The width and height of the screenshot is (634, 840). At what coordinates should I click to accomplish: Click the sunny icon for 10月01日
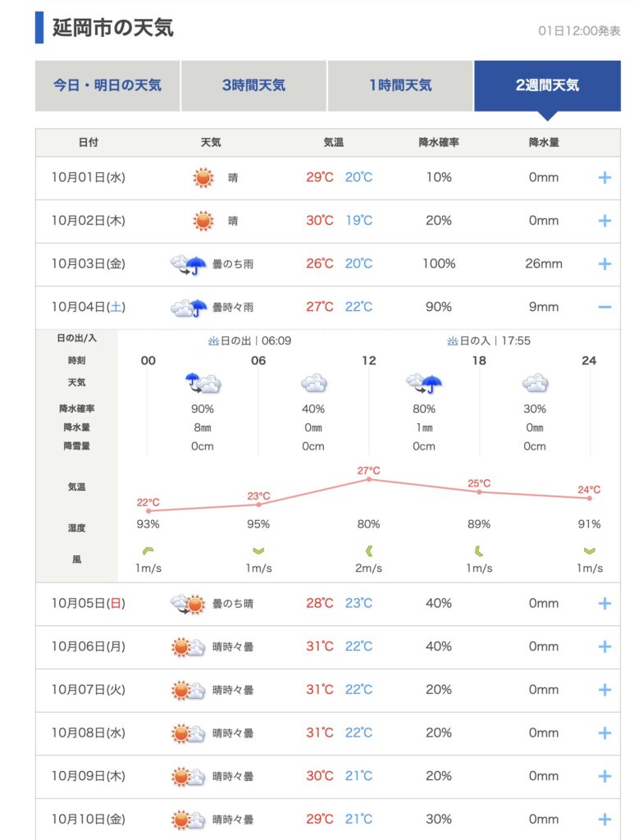[x=203, y=177]
